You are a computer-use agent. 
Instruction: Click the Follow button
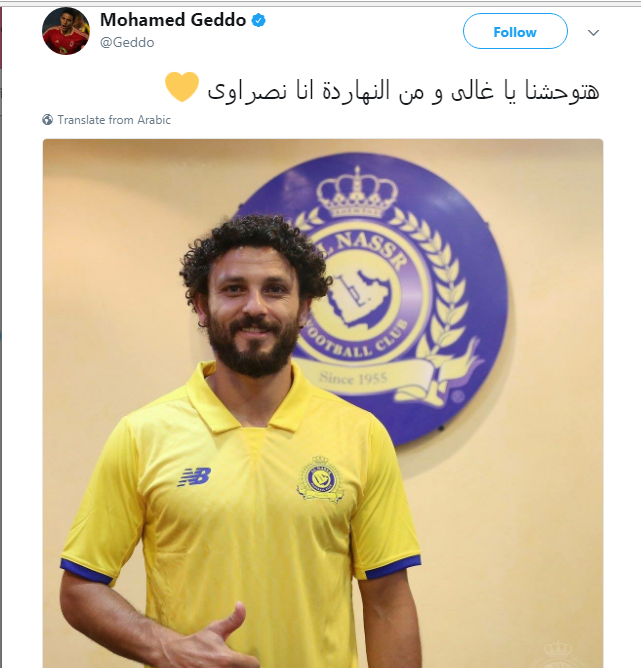tap(515, 31)
